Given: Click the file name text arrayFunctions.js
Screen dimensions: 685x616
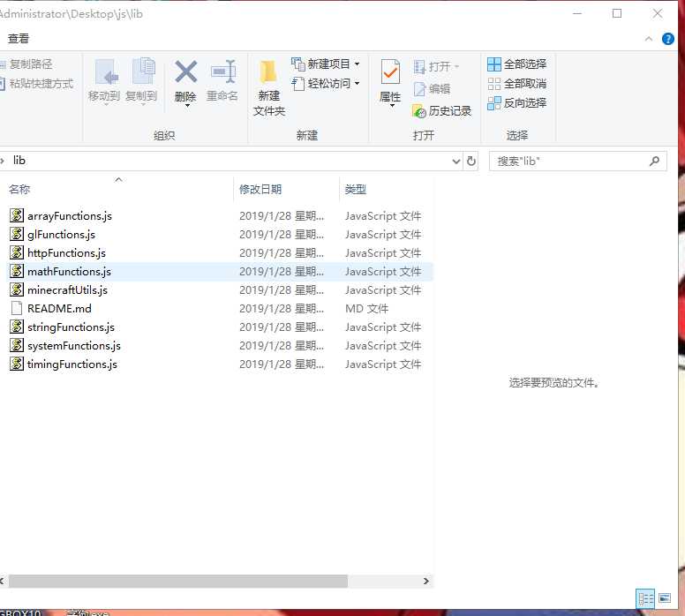Looking at the screenshot, I should click(70, 216).
